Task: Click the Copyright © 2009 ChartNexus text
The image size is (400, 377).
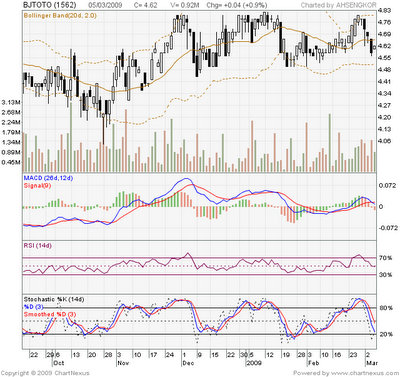Action: pyautogui.click(x=45, y=373)
